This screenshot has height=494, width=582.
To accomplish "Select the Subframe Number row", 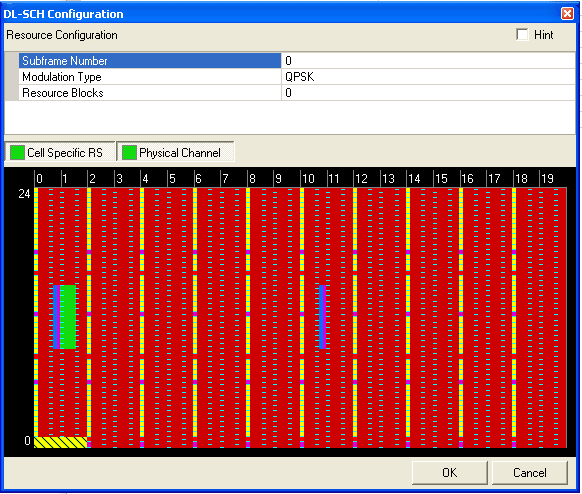I will (150, 60).
